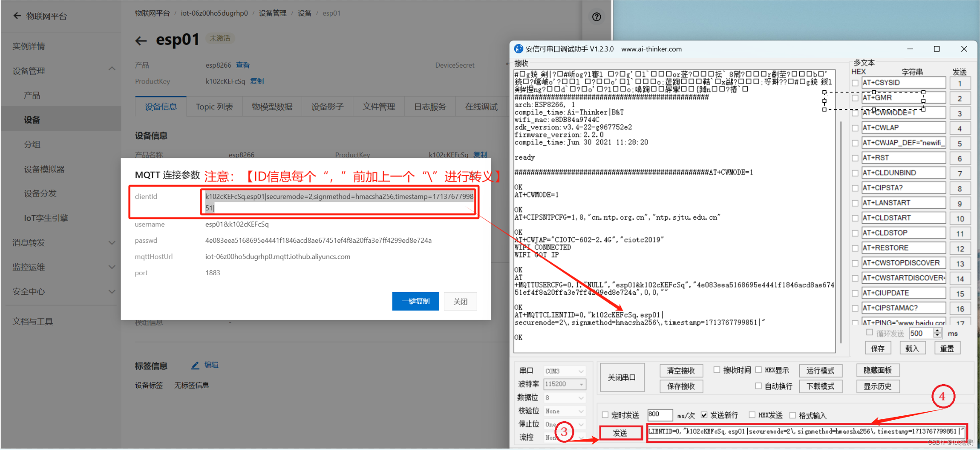
Task: Click the back arrow beside 物联网平台
Action: (x=17, y=16)
